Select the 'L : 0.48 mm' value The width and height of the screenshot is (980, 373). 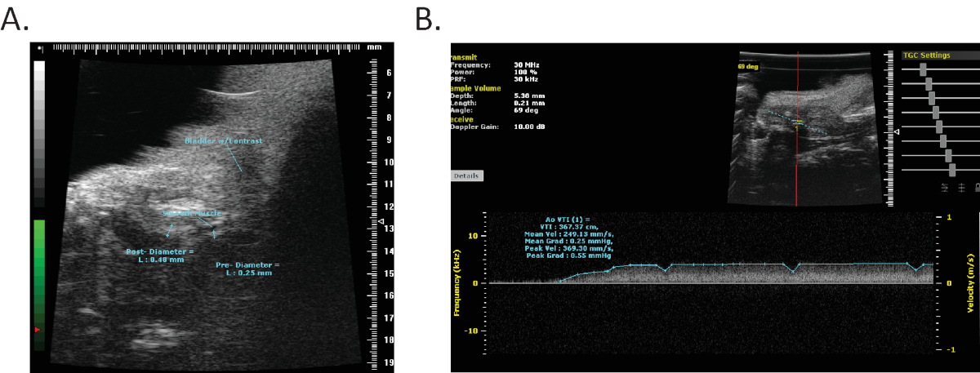(160, 260)
